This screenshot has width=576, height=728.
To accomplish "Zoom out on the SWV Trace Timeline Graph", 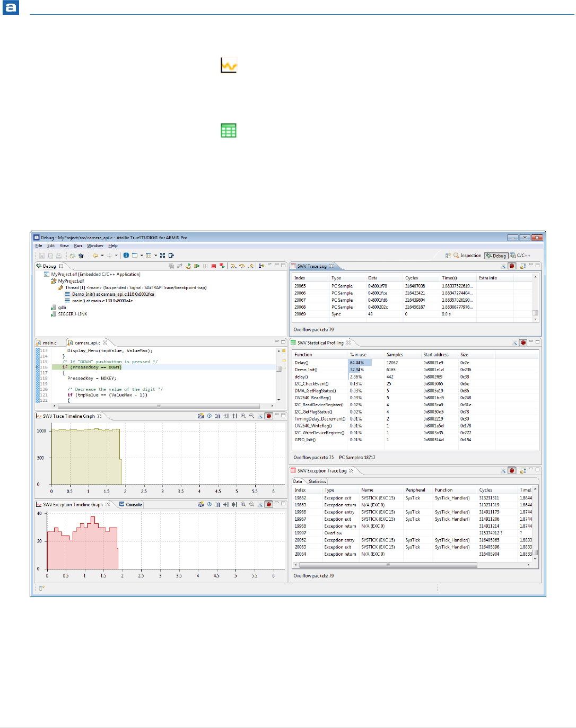I will pyautogui.click(x=251, y=416).
